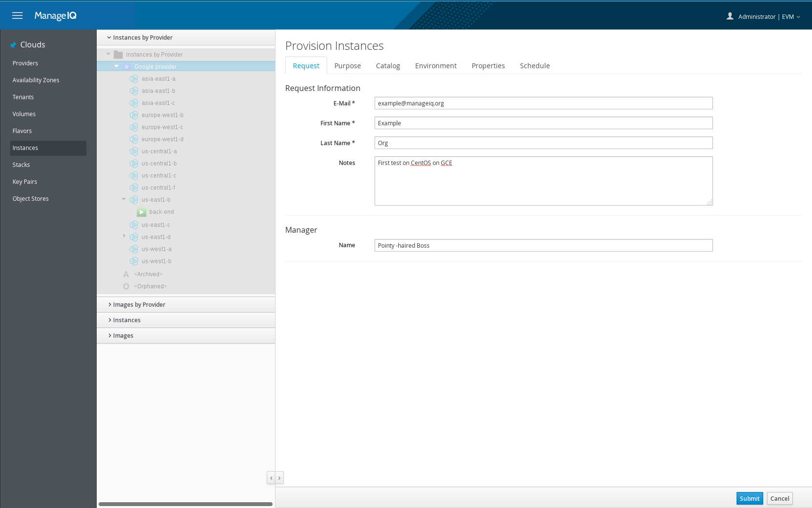The width and height of the screenshot is (812, 508).
Task: Click the us-west1-a zone icon
Action: pyautogui.click(x=134, y=249)
